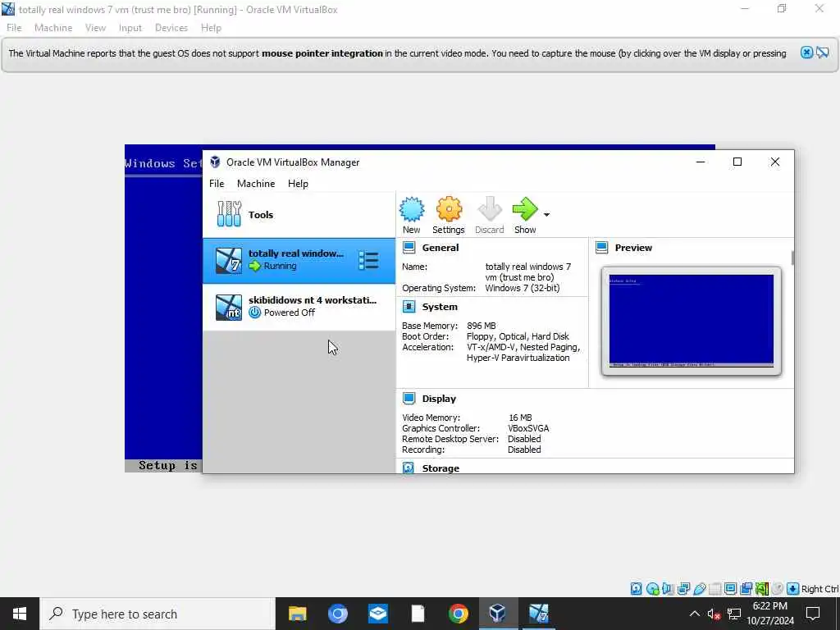
Task: Open the Devices menu of the VM window
Action: click(x=171, y=28)
